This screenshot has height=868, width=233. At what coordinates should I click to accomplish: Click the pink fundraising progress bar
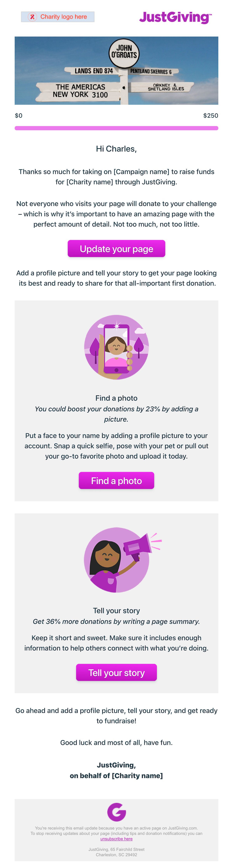116,128
